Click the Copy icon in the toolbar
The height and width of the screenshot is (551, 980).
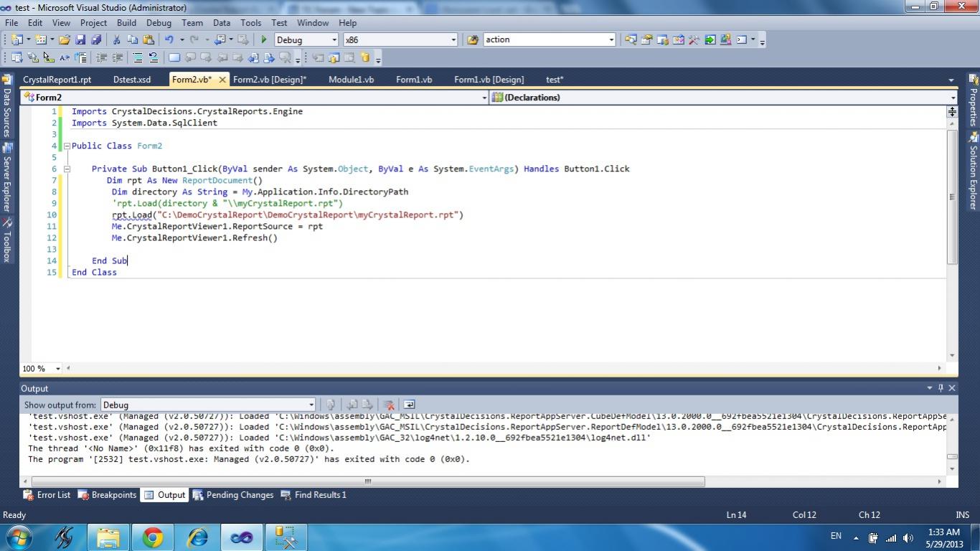coord(133,39)
